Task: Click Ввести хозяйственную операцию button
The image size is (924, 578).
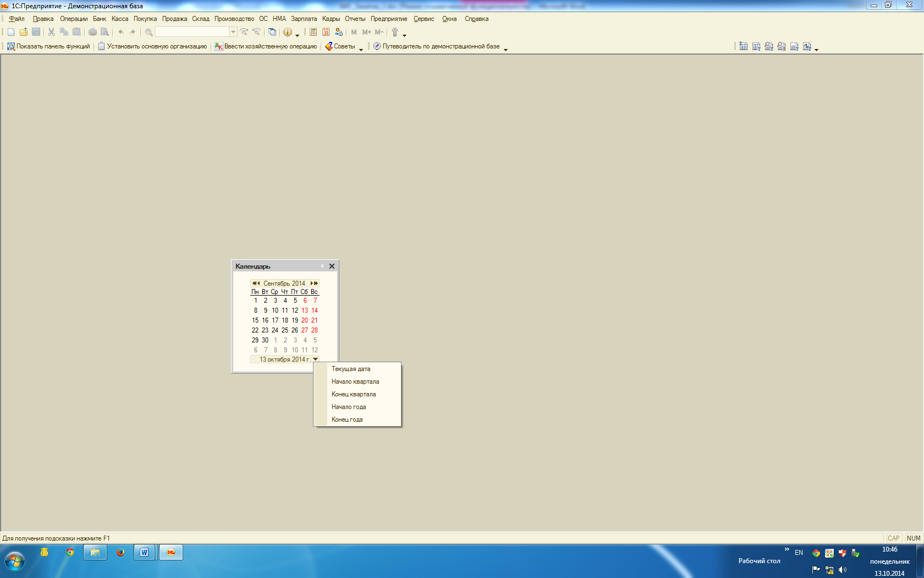Action: 266,46
